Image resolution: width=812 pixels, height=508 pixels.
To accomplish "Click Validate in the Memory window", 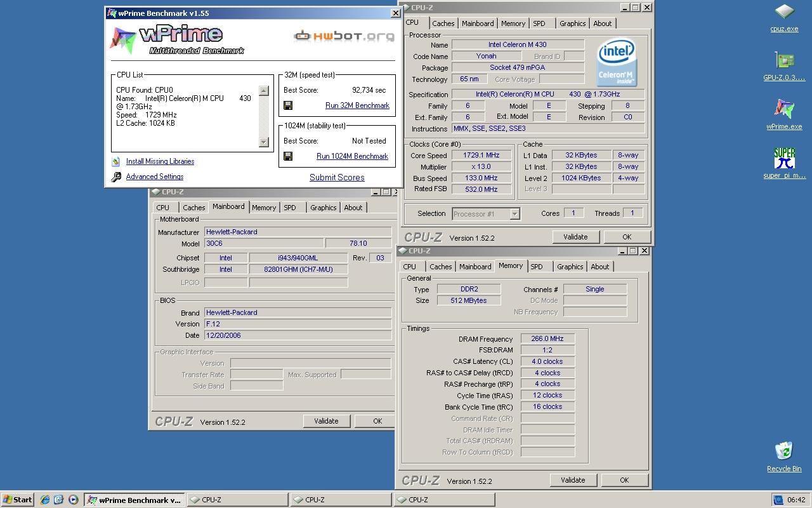I will (573, 480).
